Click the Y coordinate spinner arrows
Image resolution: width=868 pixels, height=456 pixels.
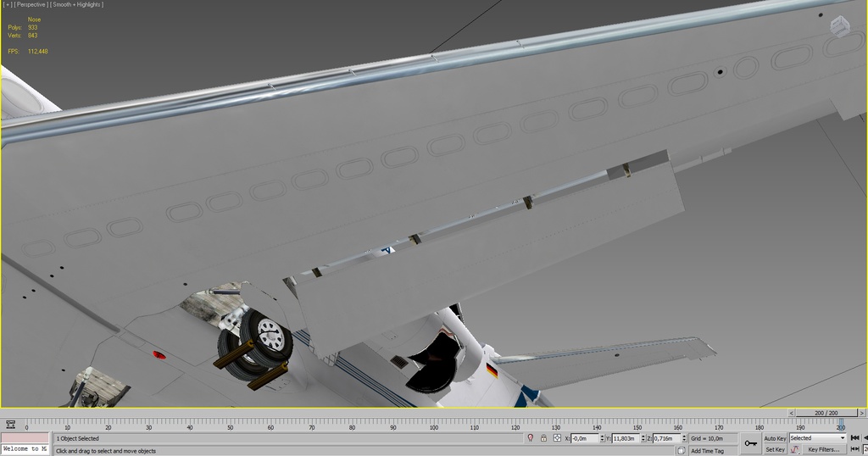[x=643, y=438]
